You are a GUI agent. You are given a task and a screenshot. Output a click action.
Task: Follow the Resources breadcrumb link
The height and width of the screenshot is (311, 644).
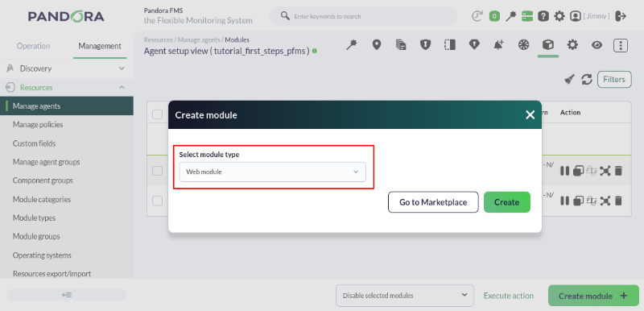(158, 39)
